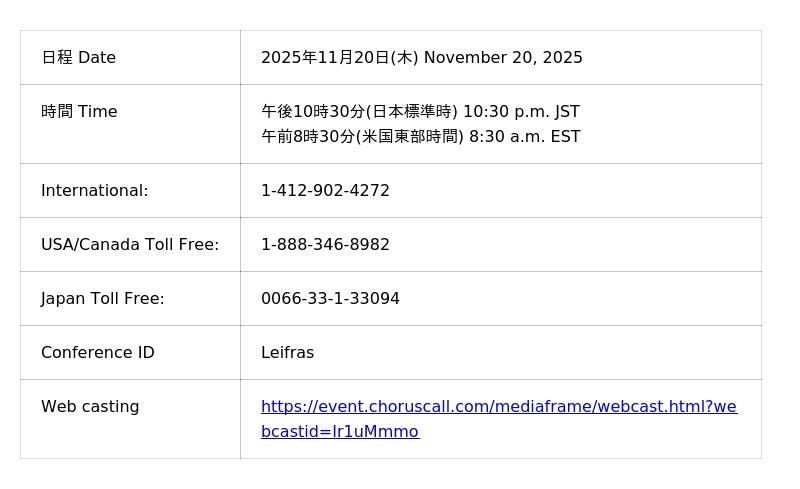Screen dimensions: 800x489
Task: Click the 午後10時30分(日本標準時) text
Action: (x=359, y=112)
